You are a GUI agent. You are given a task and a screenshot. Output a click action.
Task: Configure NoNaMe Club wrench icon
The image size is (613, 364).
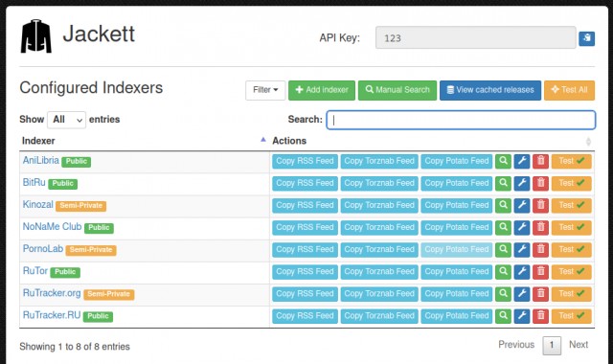coord(522,227)
